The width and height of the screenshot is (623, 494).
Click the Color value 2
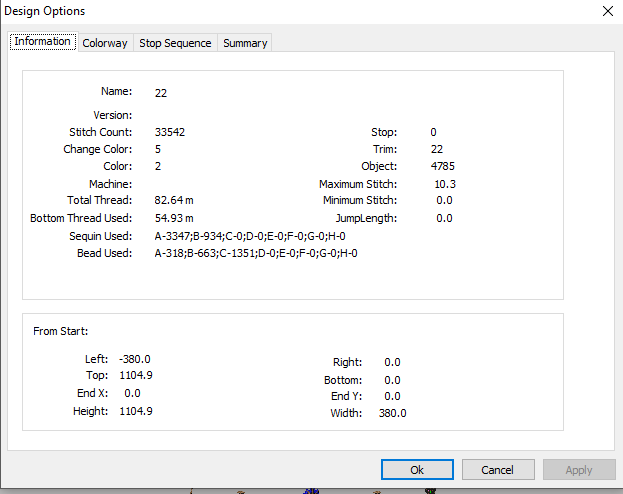point(158,166)
